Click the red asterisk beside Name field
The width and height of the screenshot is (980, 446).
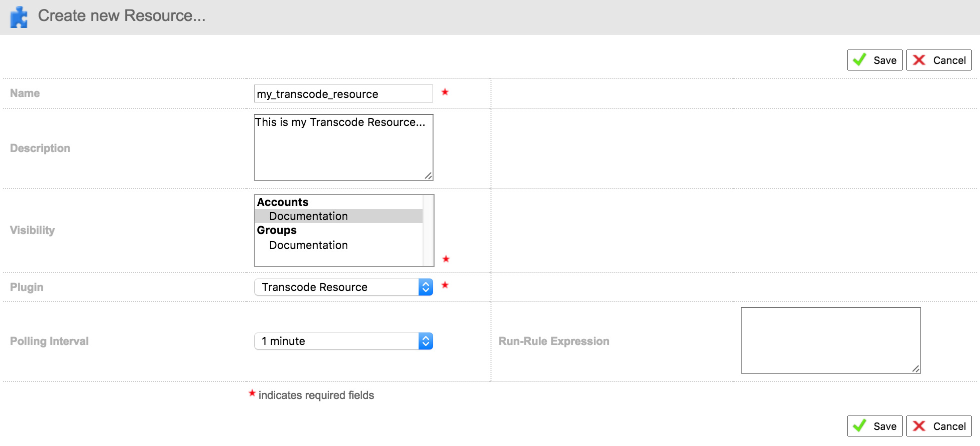tap(445, 92)
